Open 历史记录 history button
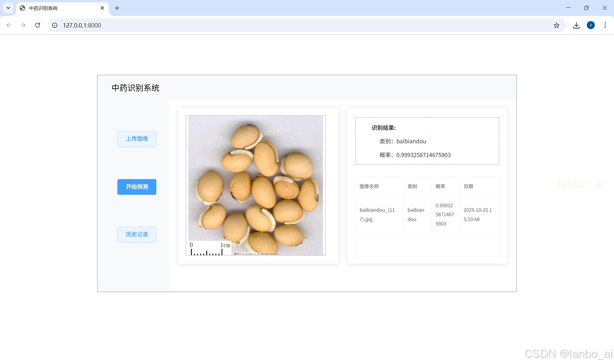Screen dimensions: 614x364 [137, 234]
